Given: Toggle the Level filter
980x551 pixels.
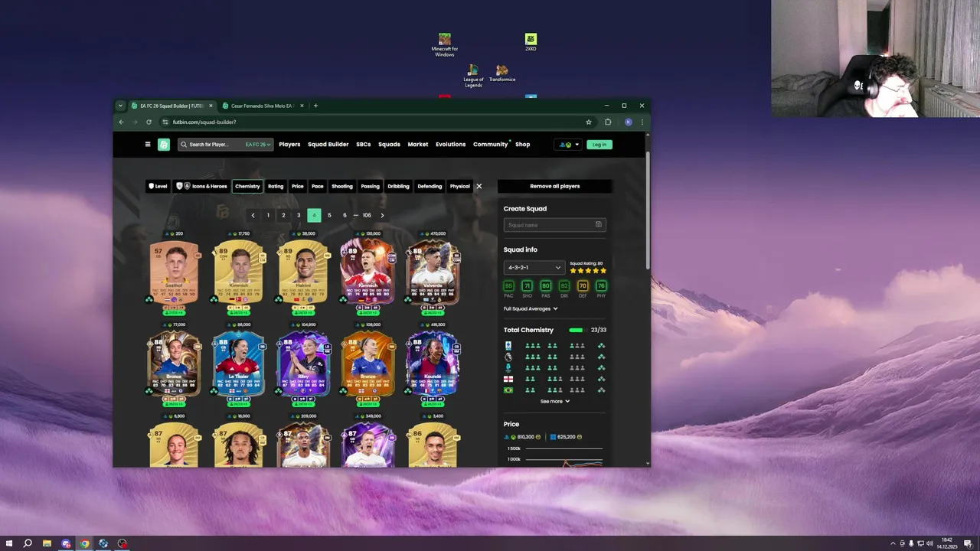Looking at the screenshot, I should click(x=158, y=186).
